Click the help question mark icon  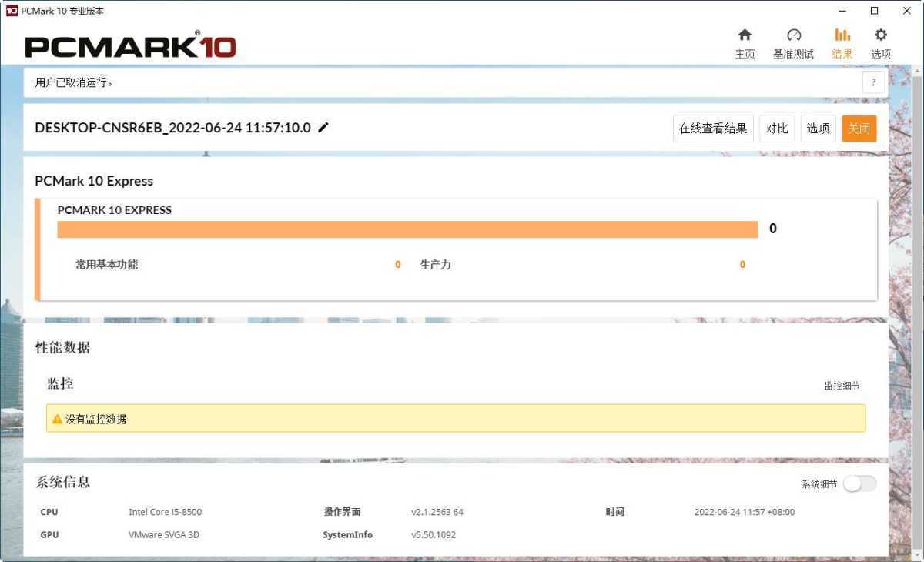[873, 82]
